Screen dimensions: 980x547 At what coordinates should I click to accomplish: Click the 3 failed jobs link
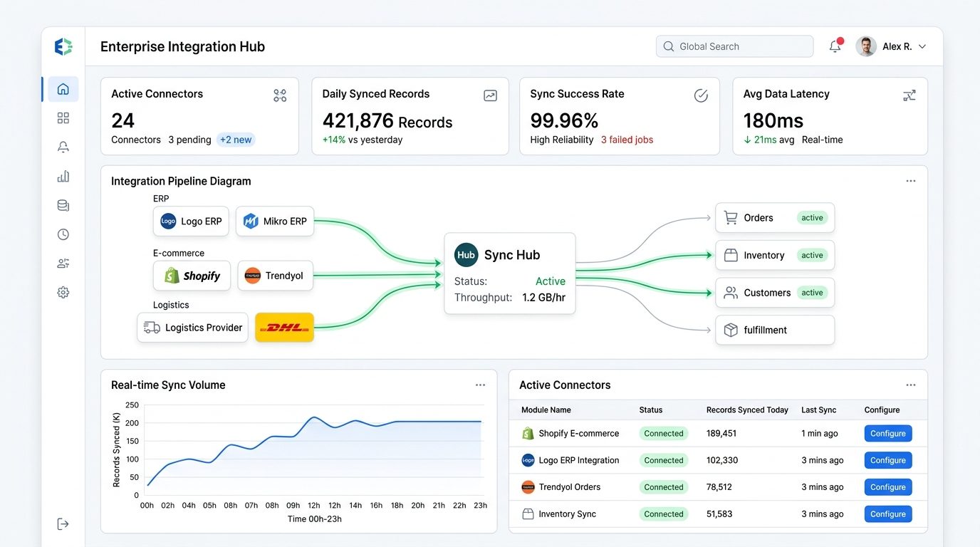[627, 140]
